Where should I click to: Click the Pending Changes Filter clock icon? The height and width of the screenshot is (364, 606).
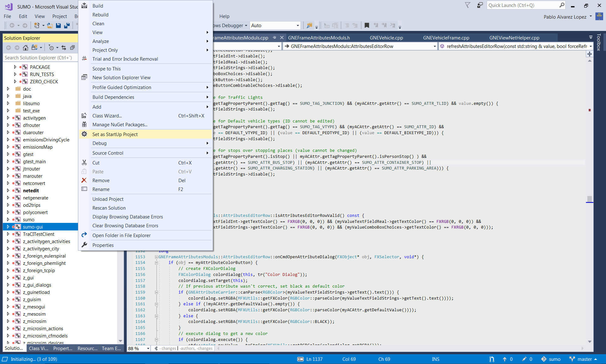(51, 47)
